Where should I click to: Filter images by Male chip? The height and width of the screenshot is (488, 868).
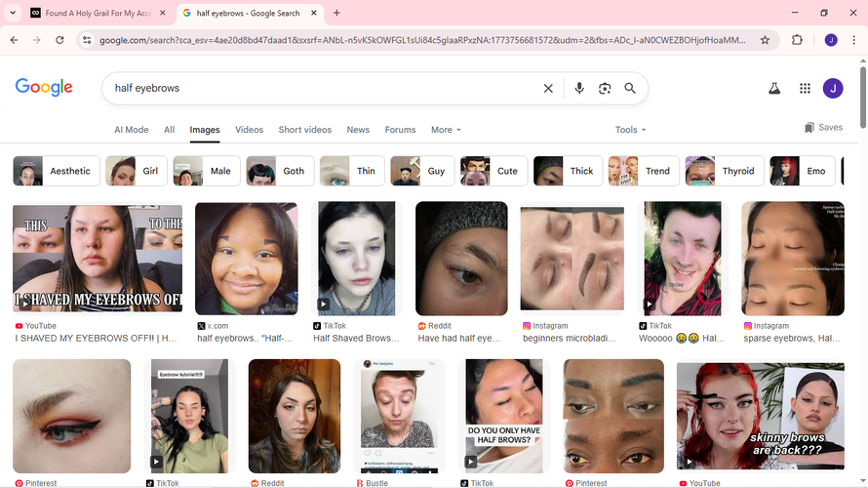207,171
